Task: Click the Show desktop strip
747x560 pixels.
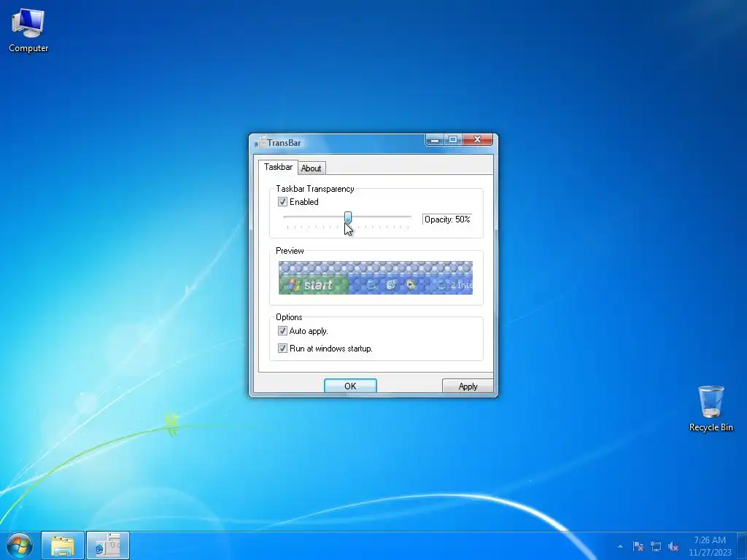Action: point(742,546)
